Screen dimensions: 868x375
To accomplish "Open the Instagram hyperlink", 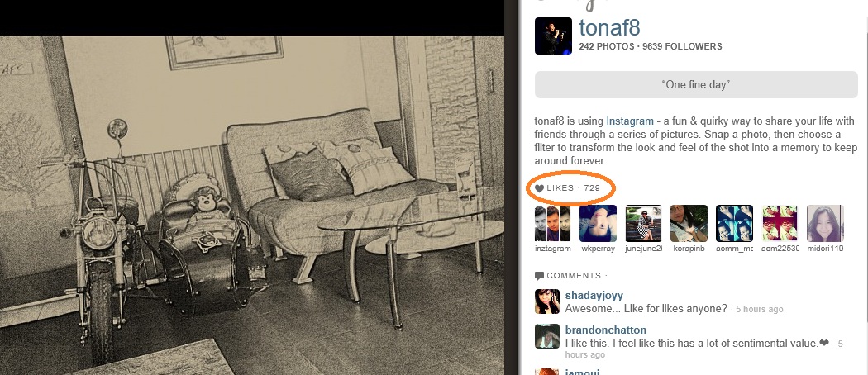I will click(630, 121).
